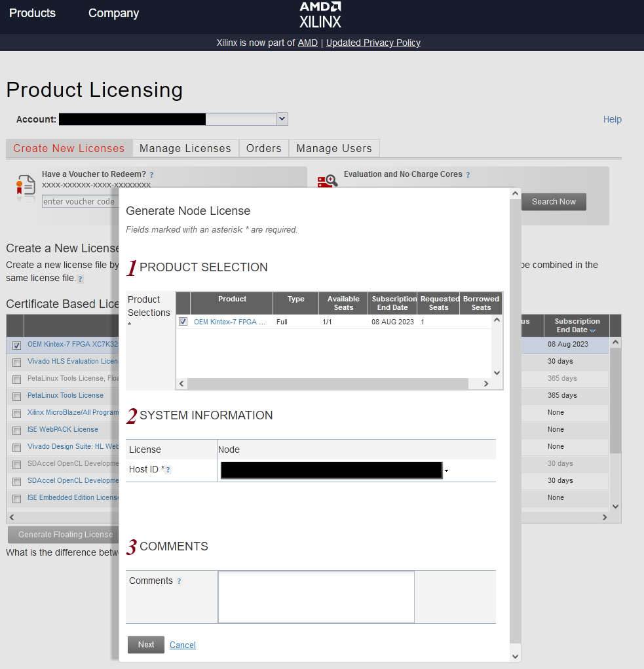The width and height of the screenshot is (644, 669).
Task: Uncheck OEM Kintex-7 FPGA in Product Selections
Action: 183,322
